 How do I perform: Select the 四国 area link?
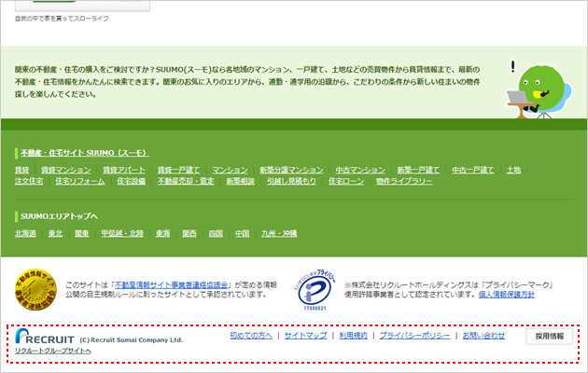216,234
